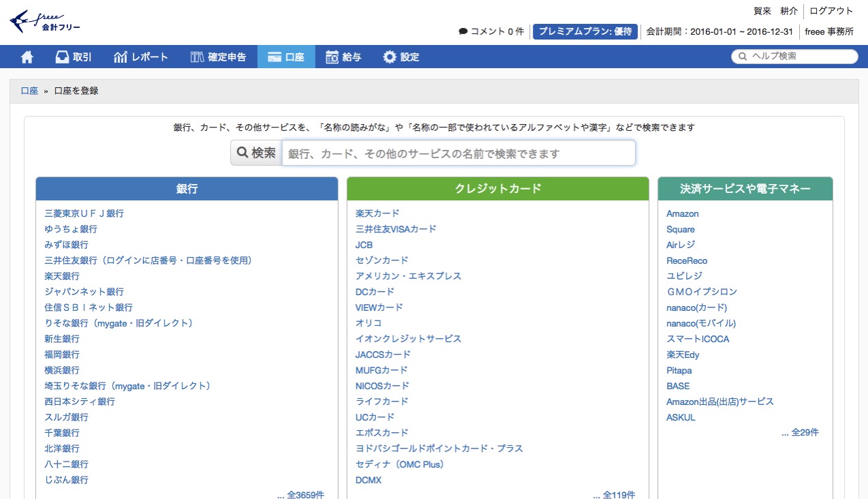Viewport: 868px width, 499px height.
Task: Select ゆうちょ銀行
Action: click(71, 229)
